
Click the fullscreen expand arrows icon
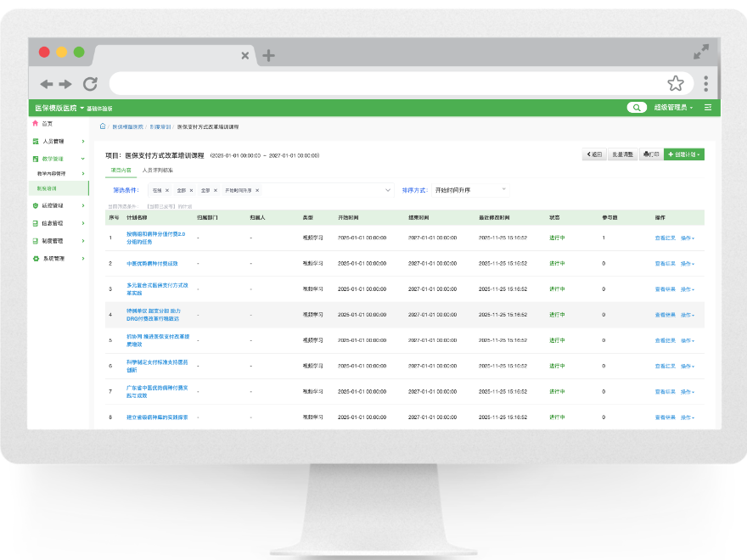pyautogui.click(x=701, y=52)
